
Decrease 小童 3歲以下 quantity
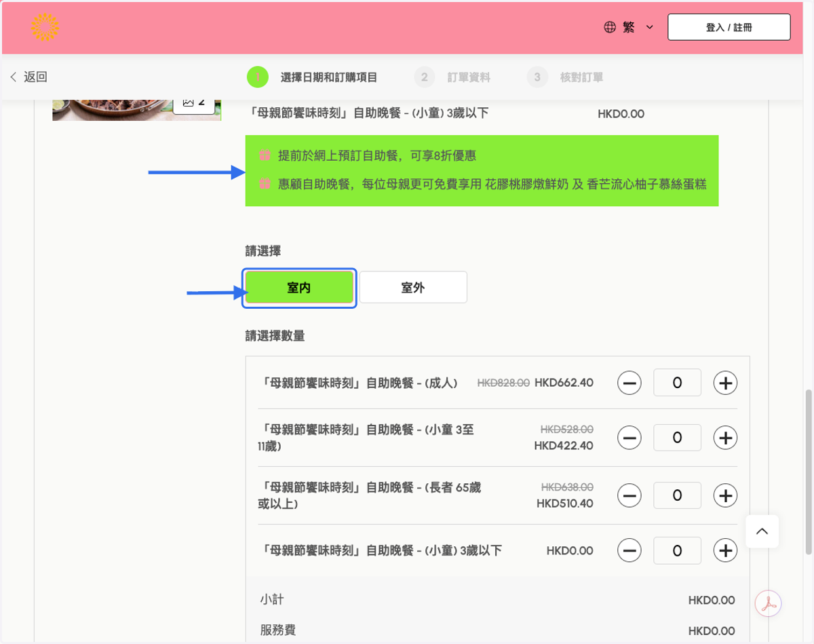pos(629,551)
